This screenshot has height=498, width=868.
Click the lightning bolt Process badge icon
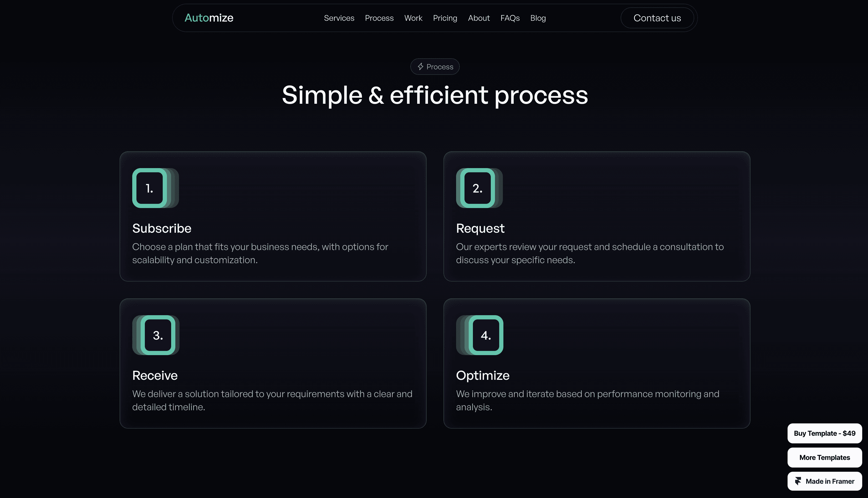[x=420, y=67]
